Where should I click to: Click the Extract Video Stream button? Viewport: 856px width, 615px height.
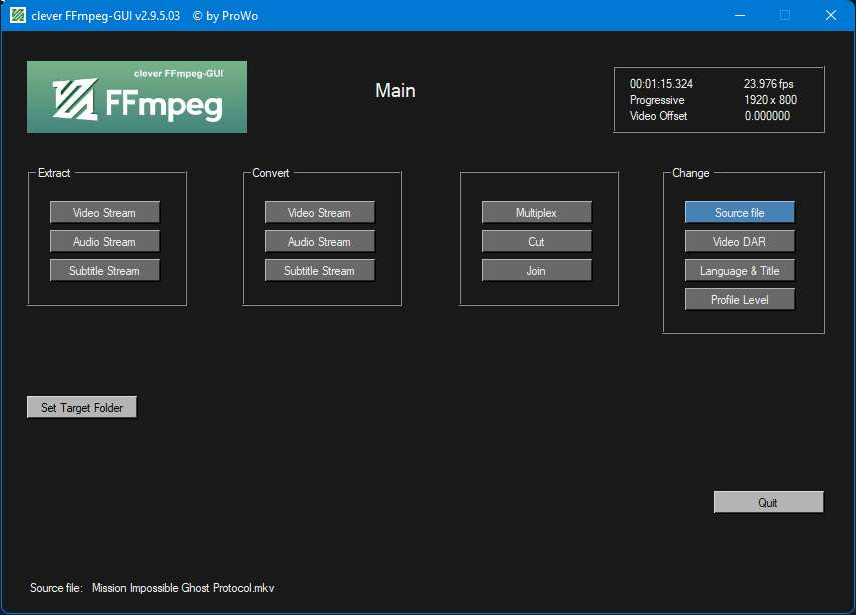pos(104,212)
